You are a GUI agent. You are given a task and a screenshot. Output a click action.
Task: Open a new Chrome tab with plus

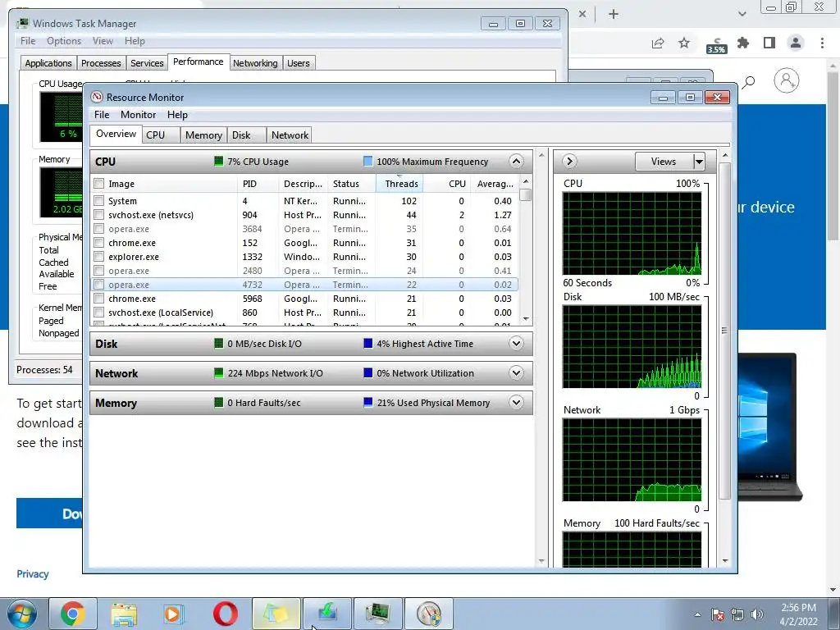coord(614,15)
